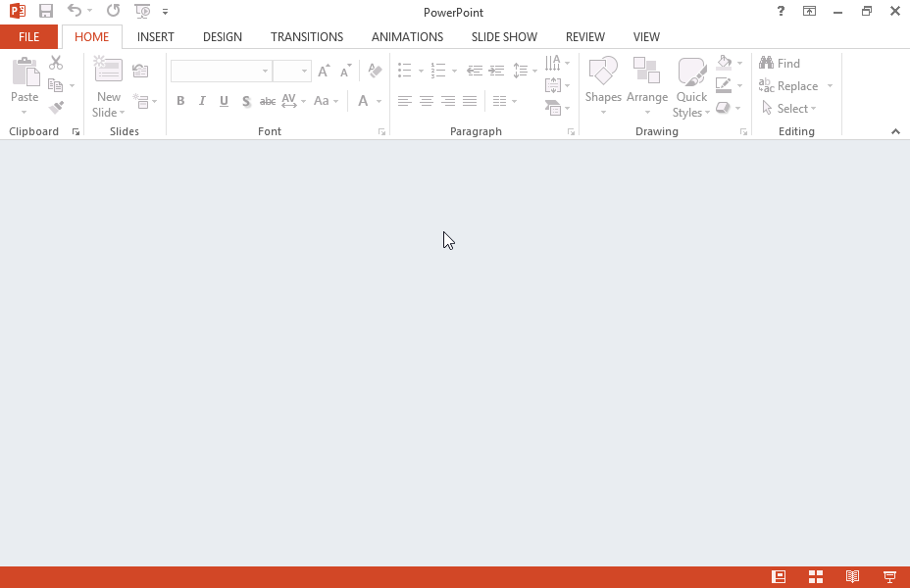This screenshot has width=910, height=588.
Task: Click the Reset slide icon
Action: point(140,71)
